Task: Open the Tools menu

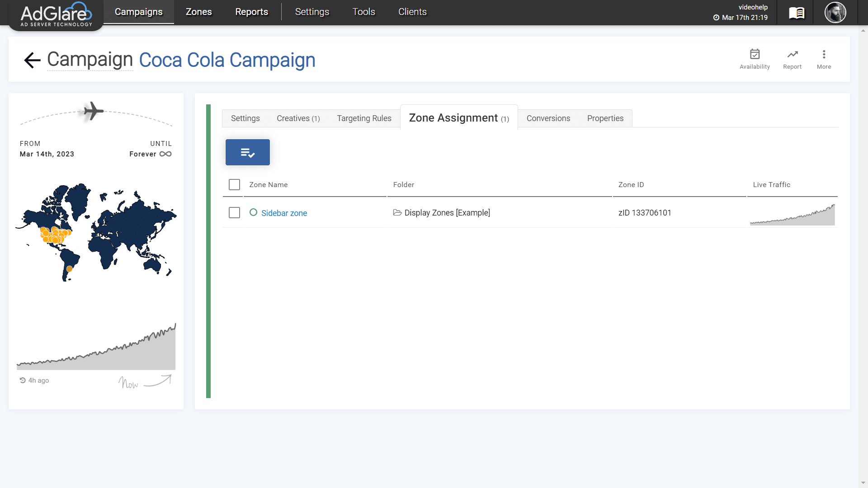Action: coord(363,12)
